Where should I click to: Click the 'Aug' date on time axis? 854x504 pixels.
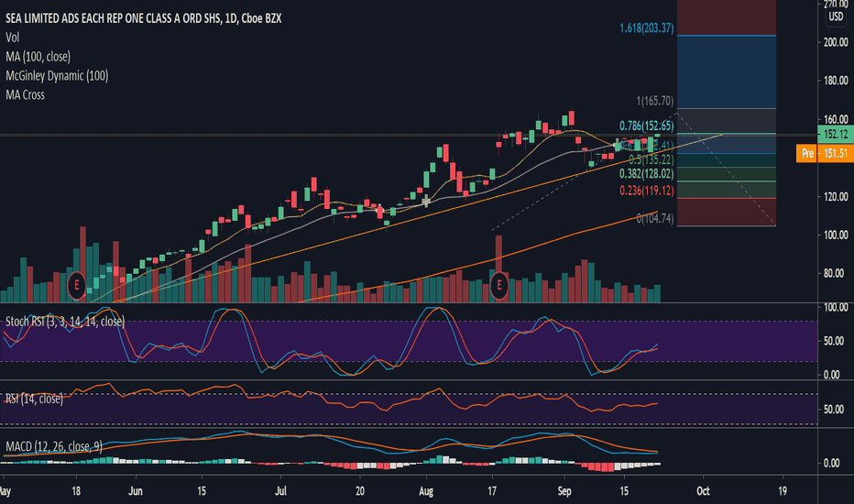tap(426, 491)
